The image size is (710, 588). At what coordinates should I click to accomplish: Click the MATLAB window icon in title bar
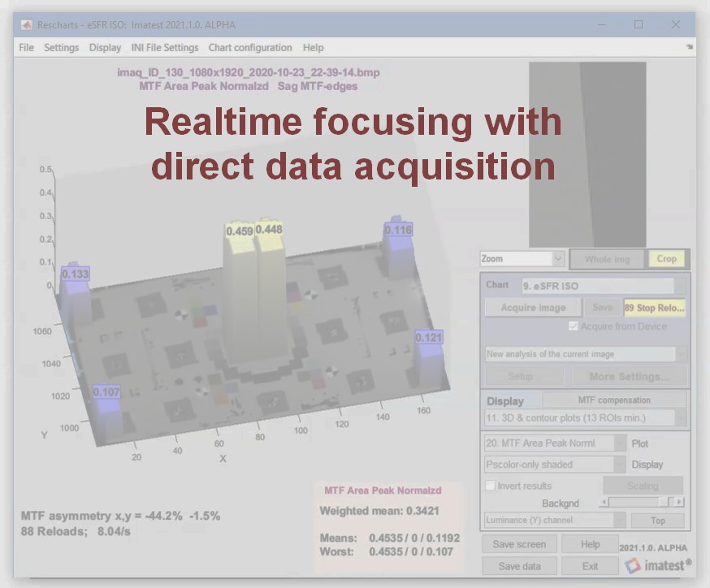[26, 25]
